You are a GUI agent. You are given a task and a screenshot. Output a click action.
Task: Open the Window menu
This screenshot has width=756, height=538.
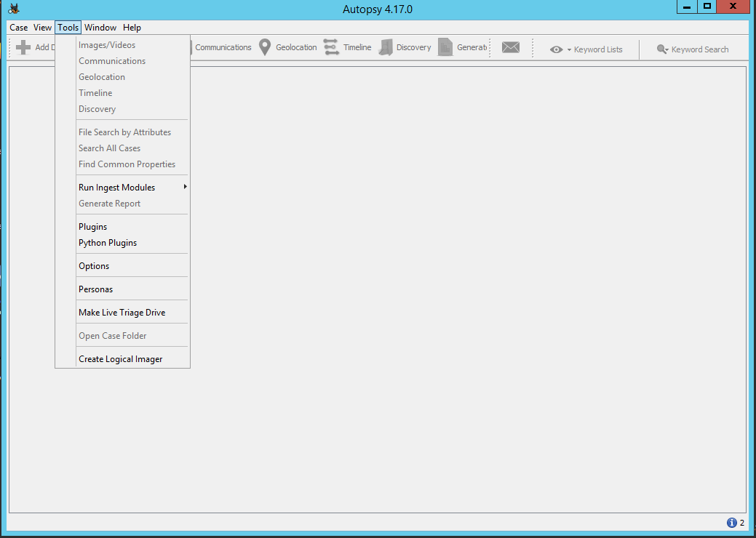(100, 28)
